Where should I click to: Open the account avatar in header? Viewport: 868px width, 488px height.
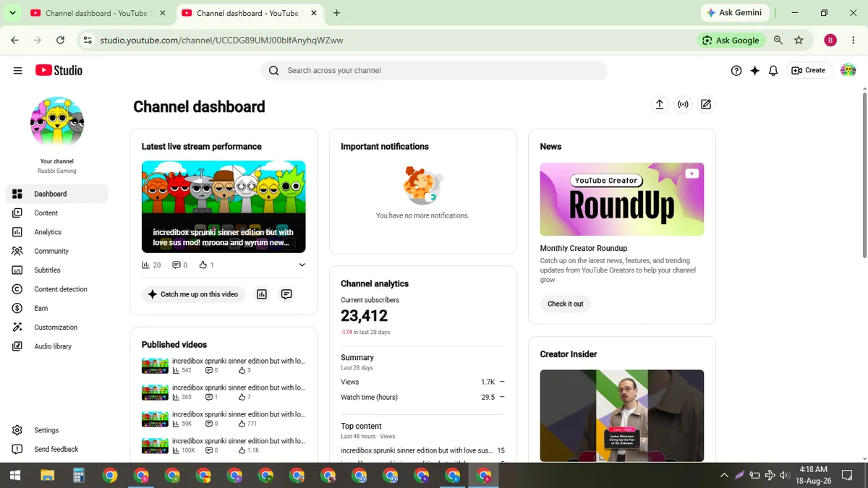pos(848,70)
